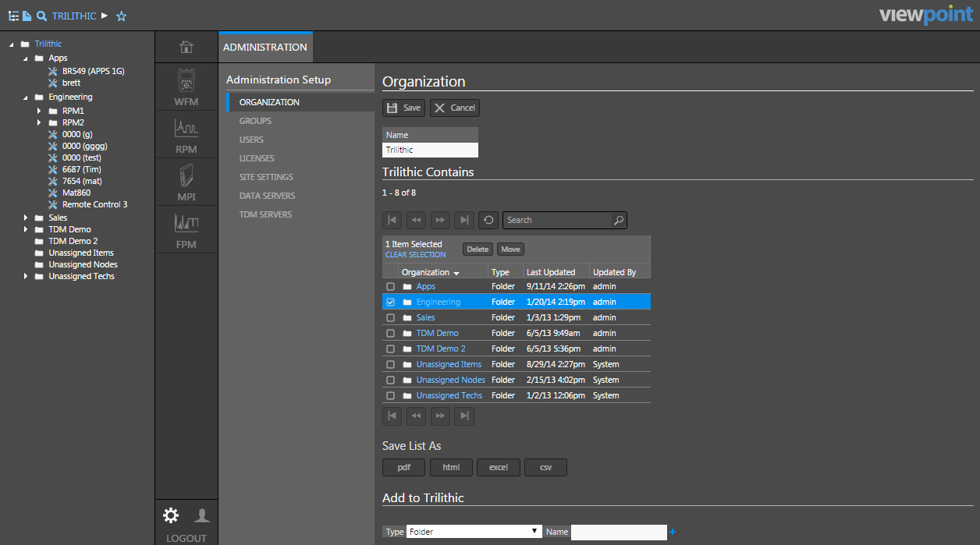This screenshot has width=980, height=545.
Task: Collapse the Trilithic root tree node
Action: (x=12, y=44)
